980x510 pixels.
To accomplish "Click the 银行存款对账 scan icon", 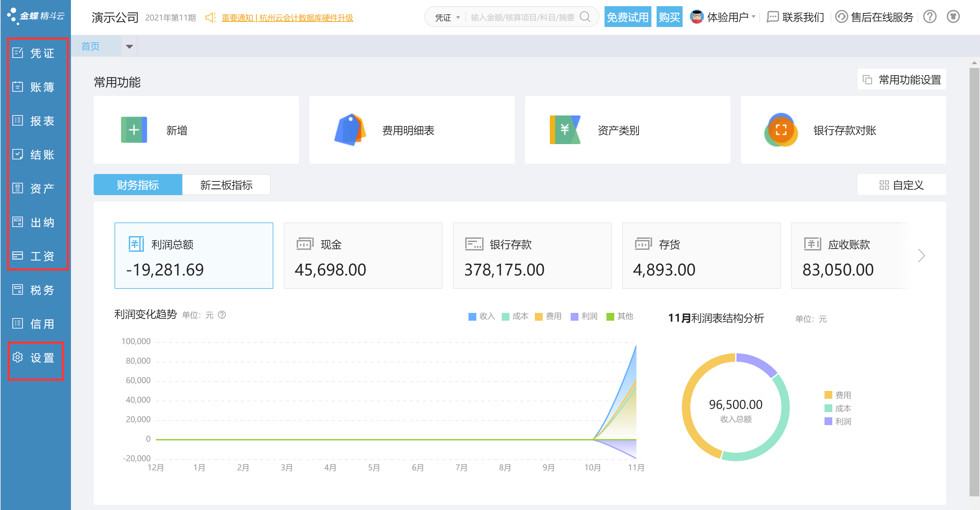I will click(x=781, y=130).
